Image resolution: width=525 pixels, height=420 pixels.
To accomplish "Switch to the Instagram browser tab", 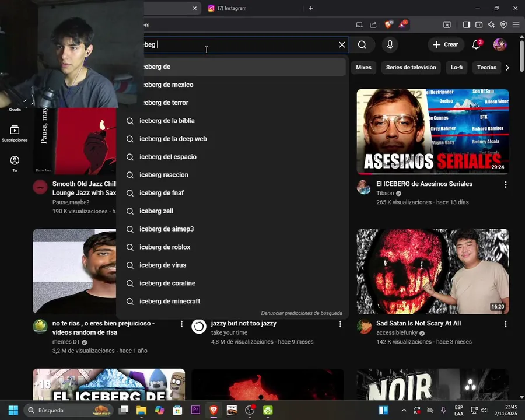I will (253, 8).
